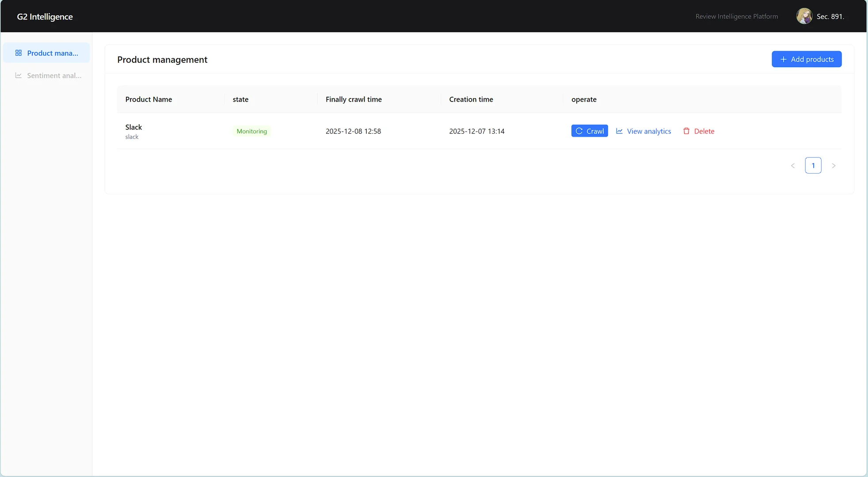
Task: Go to previous page with left chevron
Action: (x=792, y=166)
